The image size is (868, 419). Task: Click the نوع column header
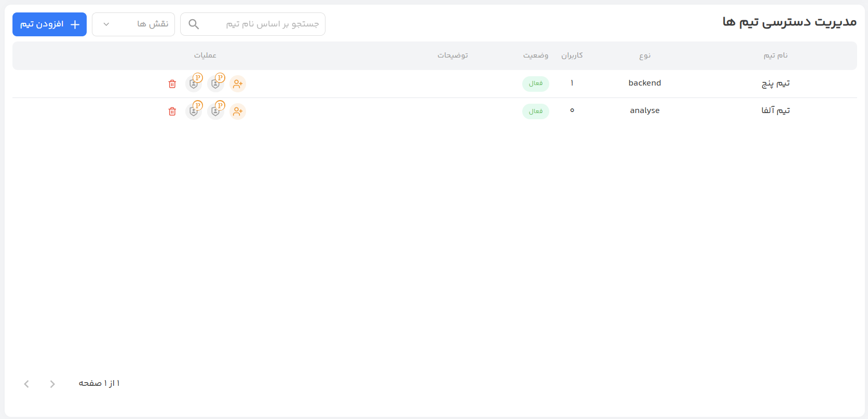coord(645,56)
